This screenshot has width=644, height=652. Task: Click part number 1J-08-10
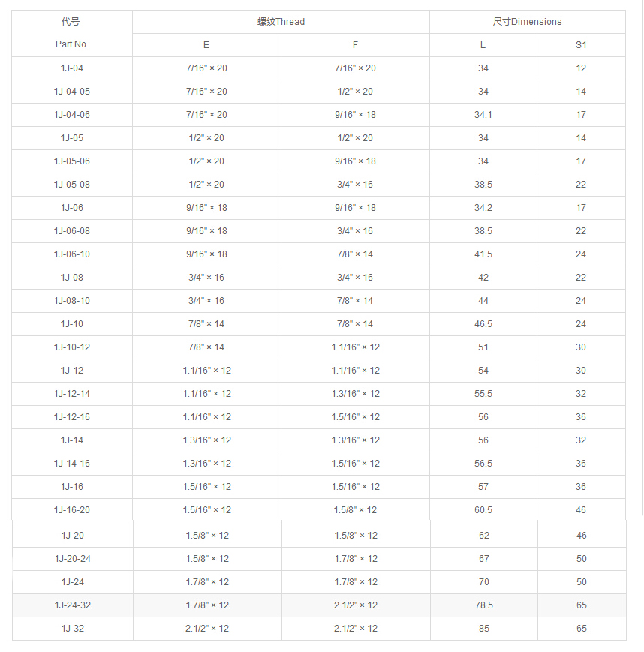[x=72, y=301]
